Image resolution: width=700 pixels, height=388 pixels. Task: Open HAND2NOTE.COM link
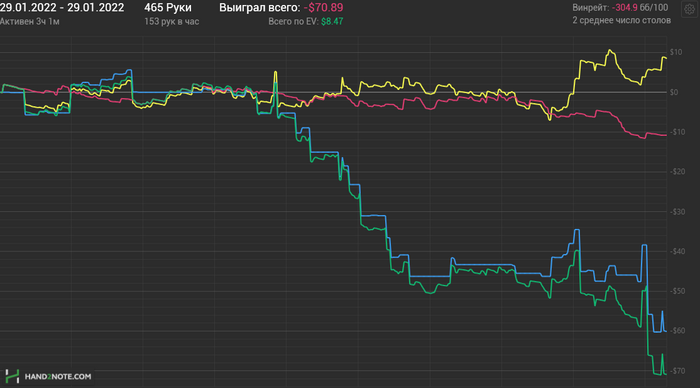(58, 376)
